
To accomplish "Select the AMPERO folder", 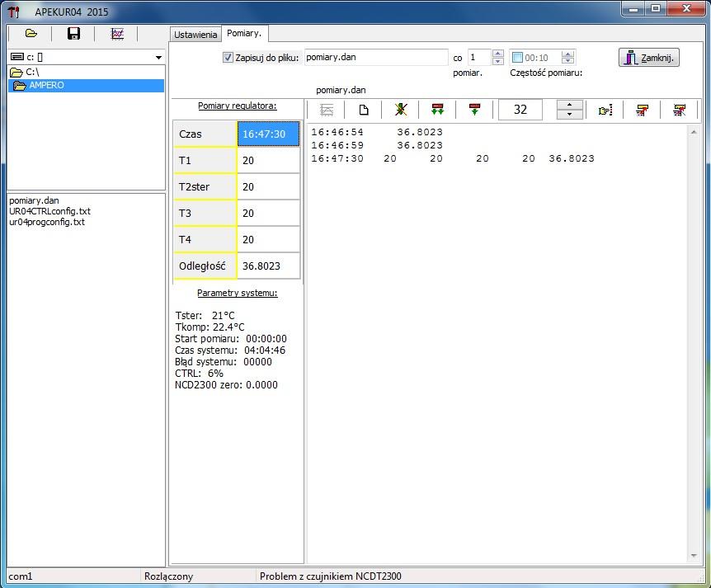I will tap(86, 85).
